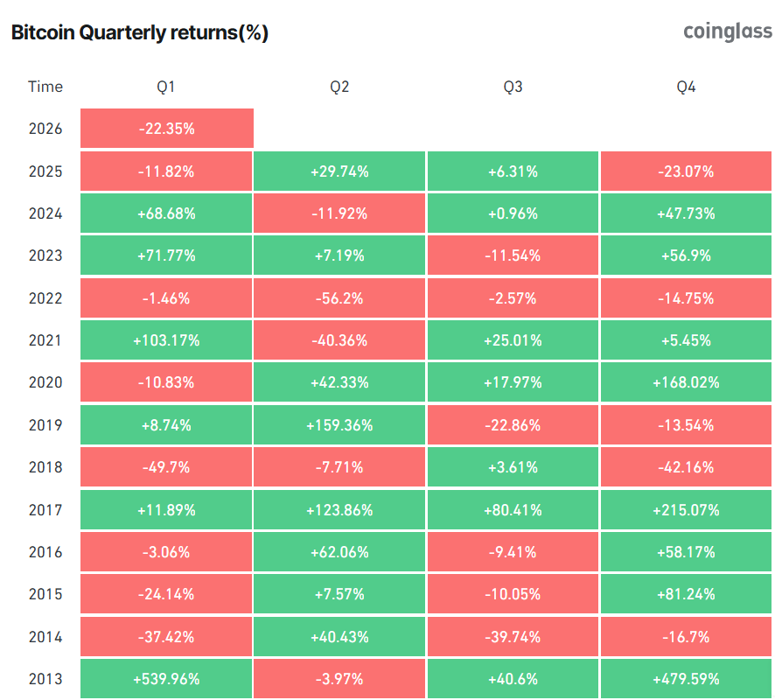The width and height of the screenshot is (775, 700).
Task: Click the 2026 Q1 cell showing -22.35%
Action: (166, 129)
